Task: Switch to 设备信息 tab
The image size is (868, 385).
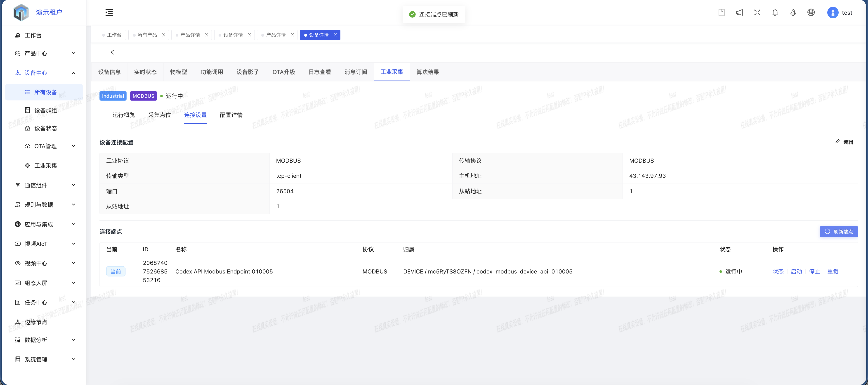Action: coord(109,72)
